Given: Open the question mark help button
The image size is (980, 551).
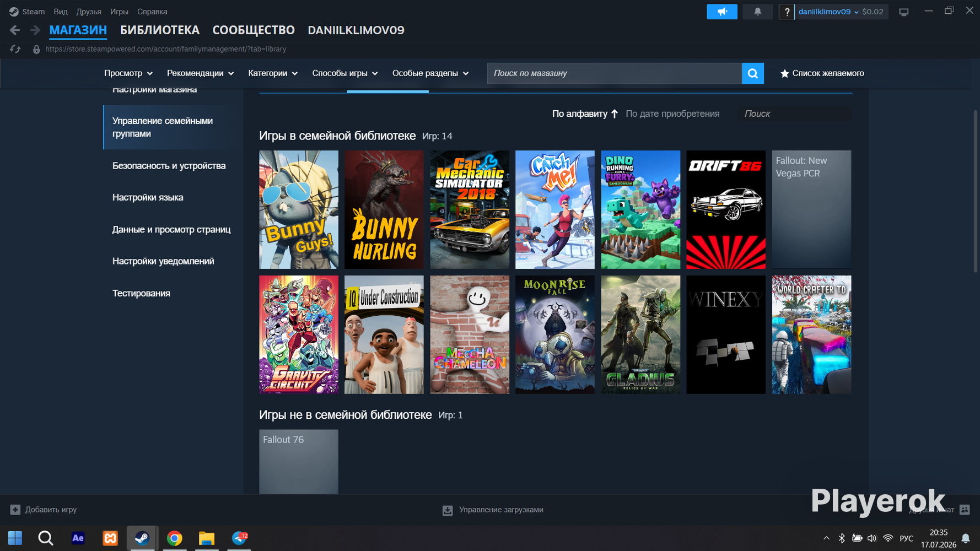Looking at the screenshot, I should coord(787,12).
